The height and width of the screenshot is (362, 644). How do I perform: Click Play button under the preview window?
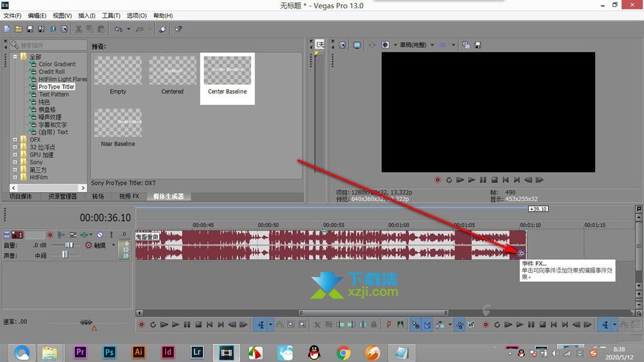471,180
